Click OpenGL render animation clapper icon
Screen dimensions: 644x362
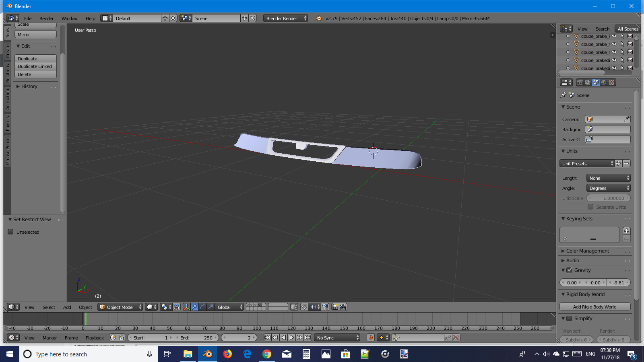tap(343, 307)
